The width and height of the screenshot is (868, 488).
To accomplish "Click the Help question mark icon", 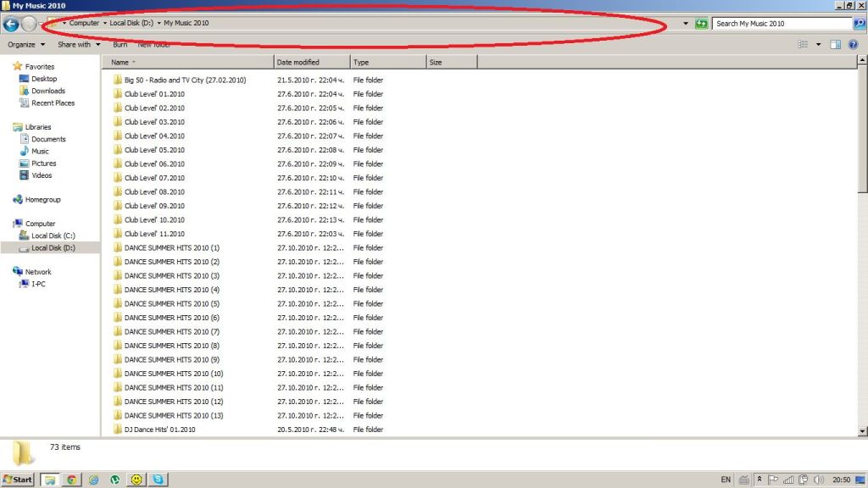I will [853, 44].
